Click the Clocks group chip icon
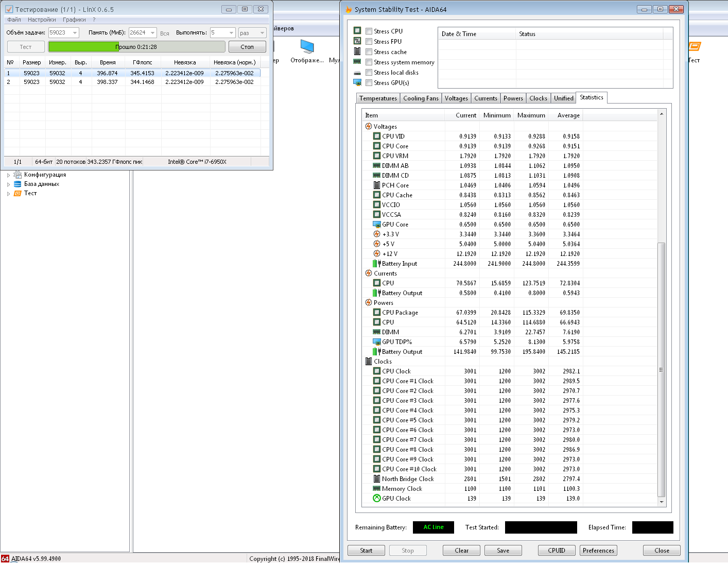Screen dimensions: 728x564 pyautogui.click(x=369, y=361)
